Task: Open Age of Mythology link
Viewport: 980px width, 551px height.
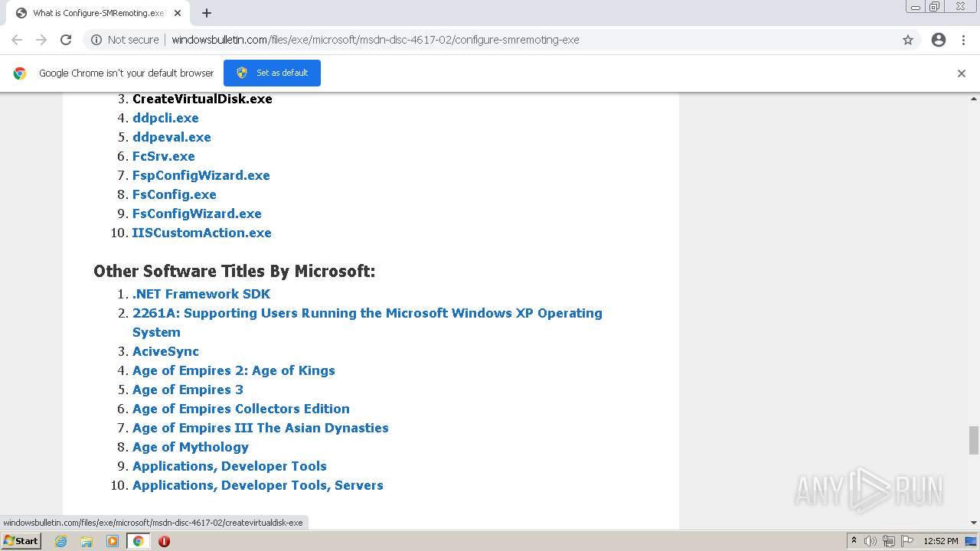Action: coord(191,447)
